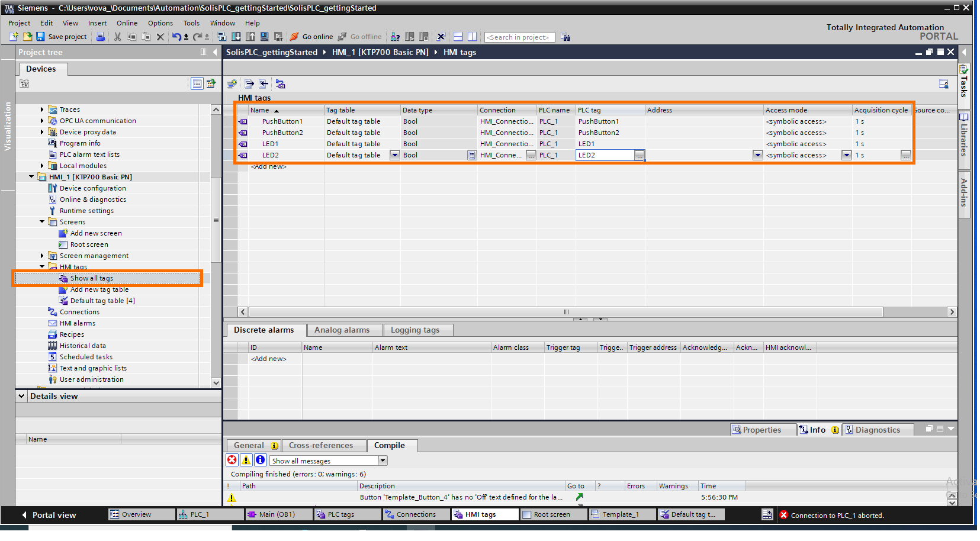Open the Properties inspector tab

click(762, 430)
